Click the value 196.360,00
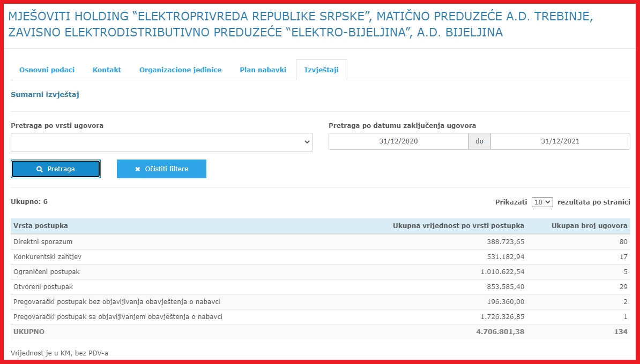The height and width of the screenshot is (364, 640). pyautogui.click(x=505, y=301)
